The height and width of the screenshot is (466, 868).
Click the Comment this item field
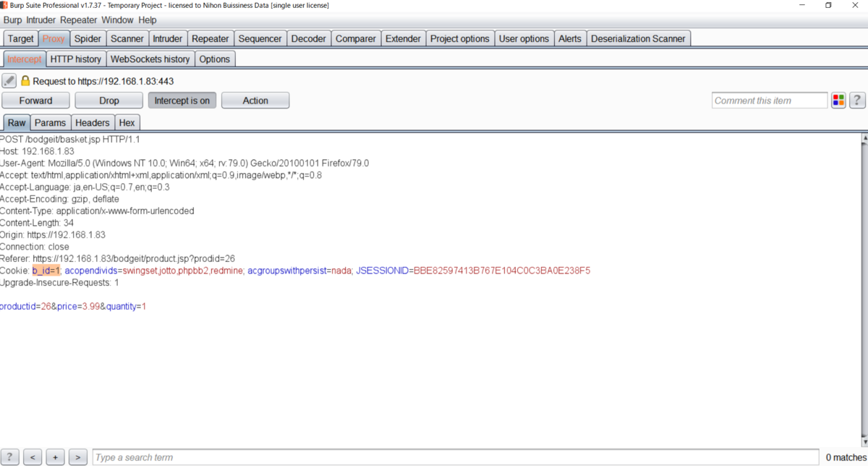770,101
